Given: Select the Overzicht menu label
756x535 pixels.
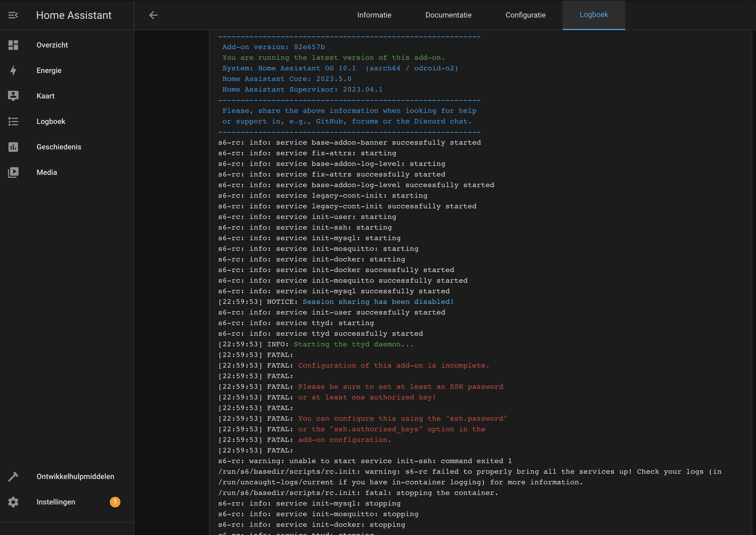Looking at the screenshot, I should pos(52,45).
